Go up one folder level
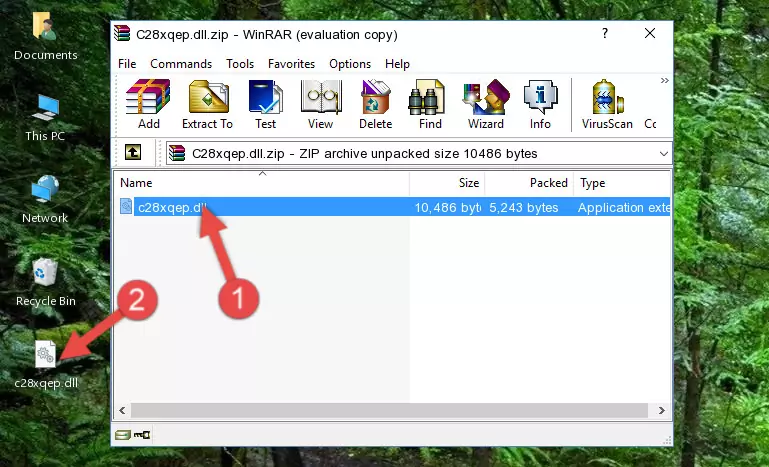The height and width of the screenshot is (467, 769). [x=133, y=153]
